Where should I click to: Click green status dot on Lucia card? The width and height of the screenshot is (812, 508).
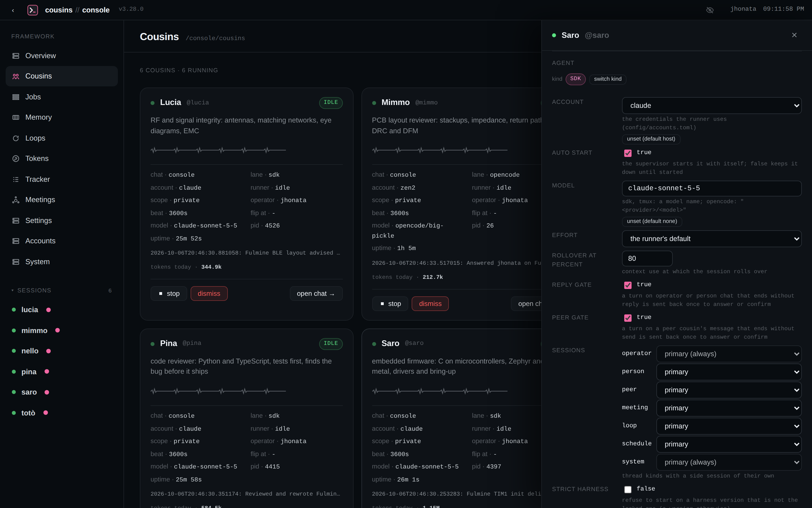[153, 103]
